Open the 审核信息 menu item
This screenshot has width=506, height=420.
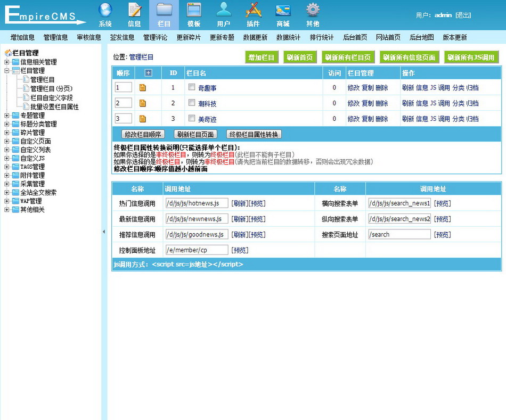pyautogui.click(x=89, y=37)
